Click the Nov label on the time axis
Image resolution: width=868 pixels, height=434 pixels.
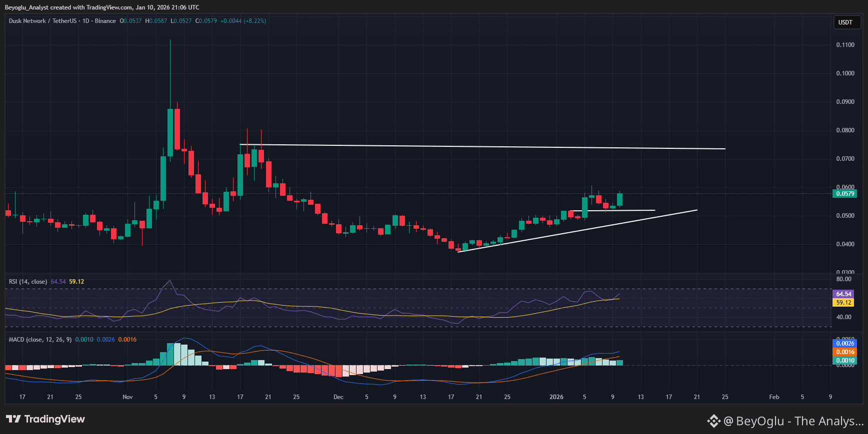click(x=127, y=397)
